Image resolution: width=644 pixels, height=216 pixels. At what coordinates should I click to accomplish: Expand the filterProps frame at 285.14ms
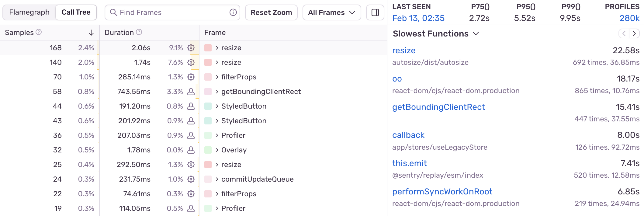click(x=217, y=77)
